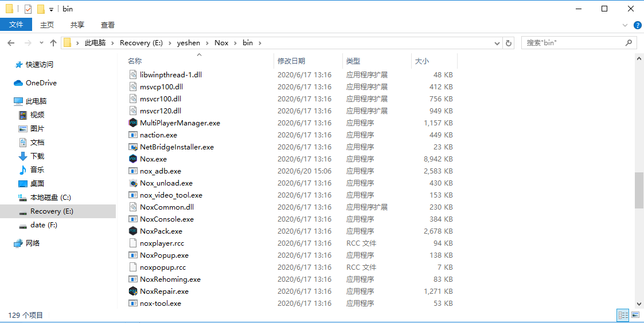644x323 pixels.
Task: Click the MultiPlayerManager.exe file icon
Action: [x=133, y=123]
